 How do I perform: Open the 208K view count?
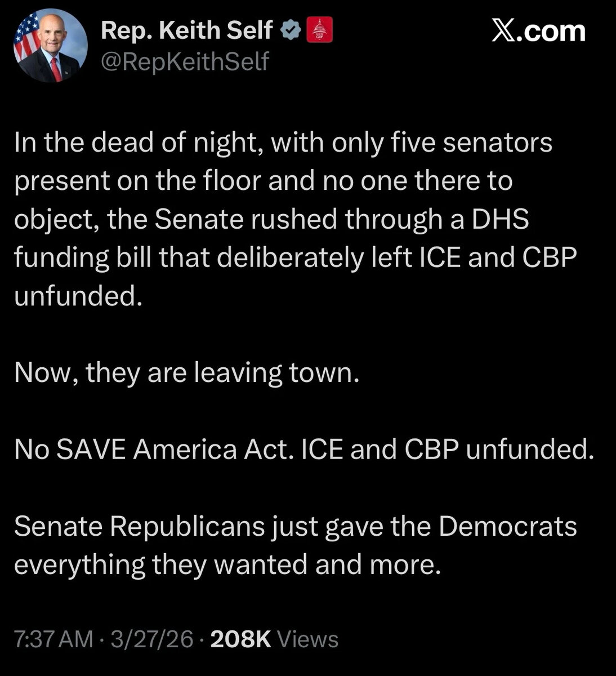pos(241,639)
